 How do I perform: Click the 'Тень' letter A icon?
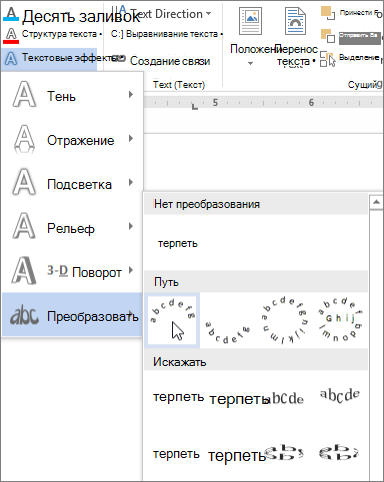pos(24,95)
